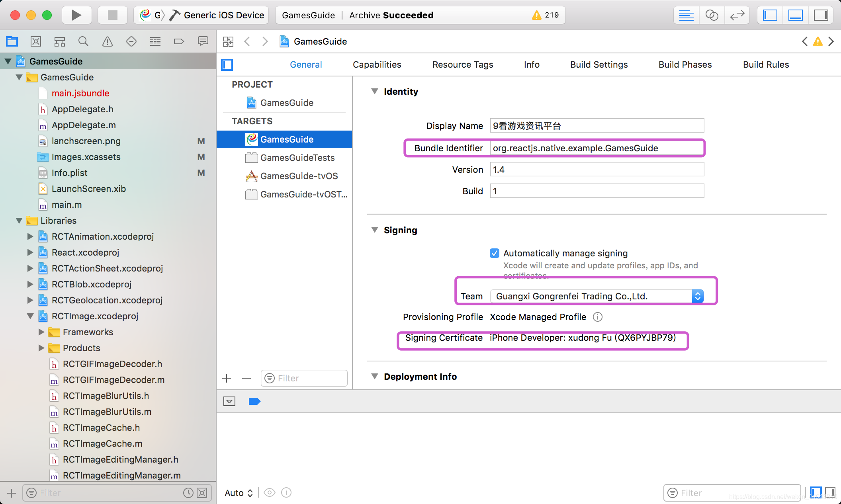Toggle the Utilities pane visibility
Screen dimensions: 841x504
pyautogui.click(x=821, y=15)
